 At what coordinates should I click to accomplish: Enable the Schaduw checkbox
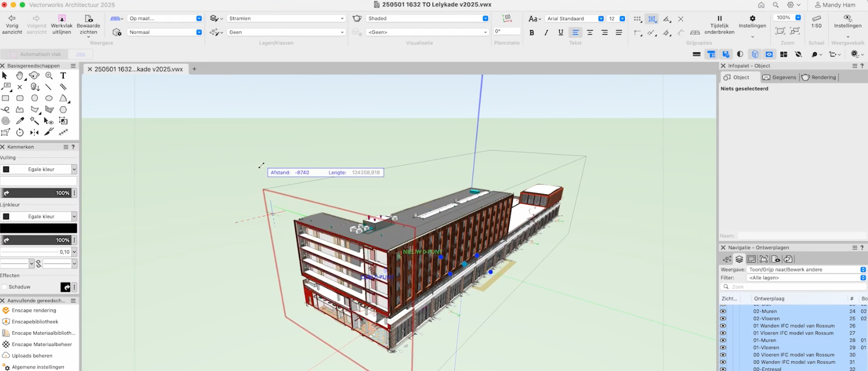tap(5, 287)
